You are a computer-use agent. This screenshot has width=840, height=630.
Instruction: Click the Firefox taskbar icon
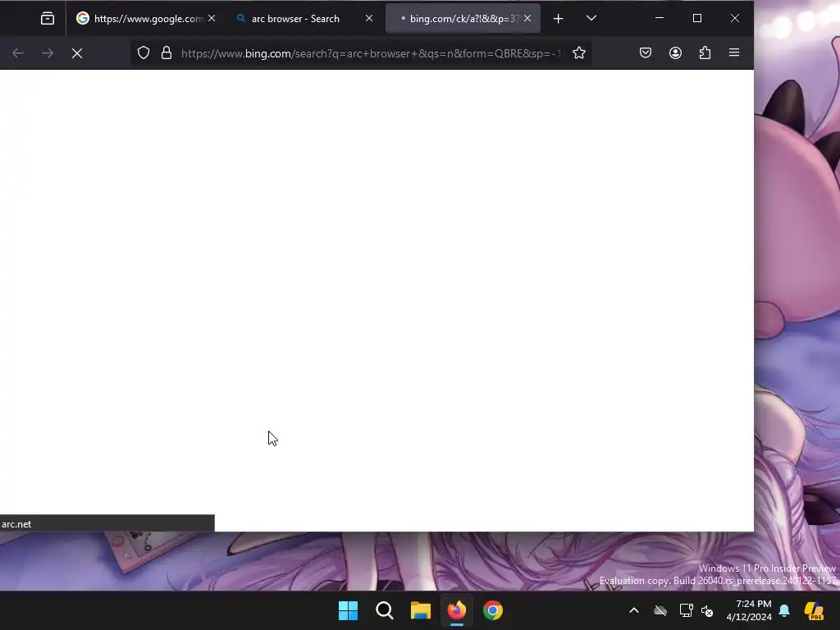point(456,610)
